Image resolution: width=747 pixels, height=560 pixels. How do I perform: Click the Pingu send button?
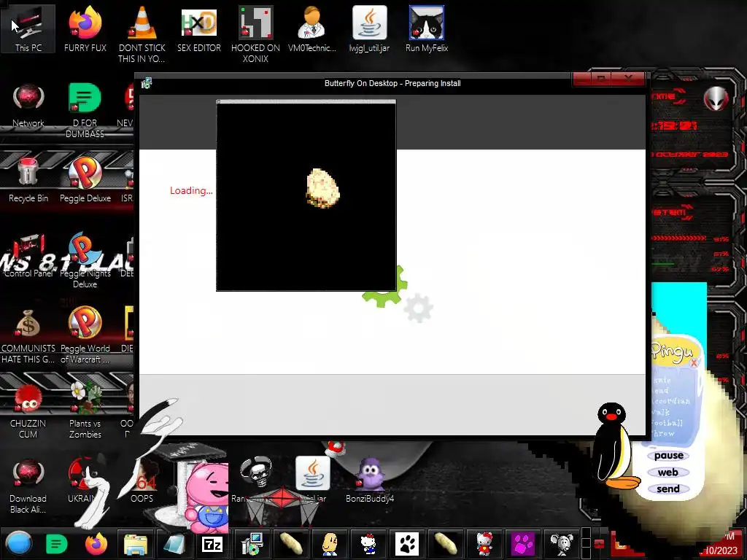coord(668,489)
